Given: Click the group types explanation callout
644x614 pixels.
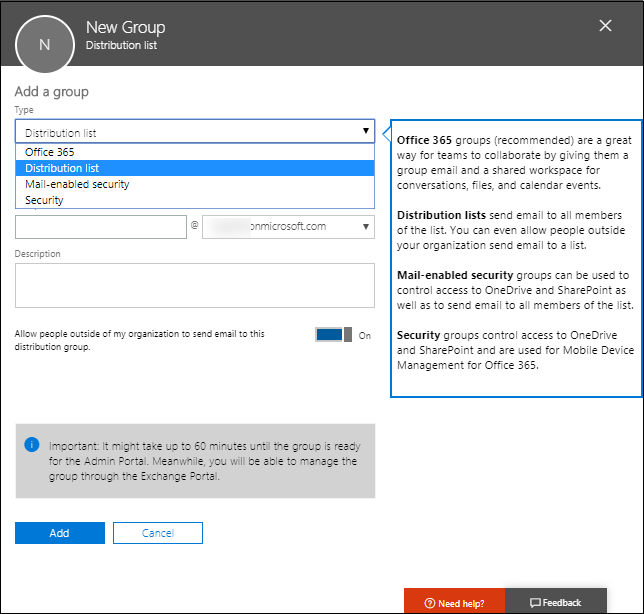Looking at the screenshot, I should click(515, 258).
